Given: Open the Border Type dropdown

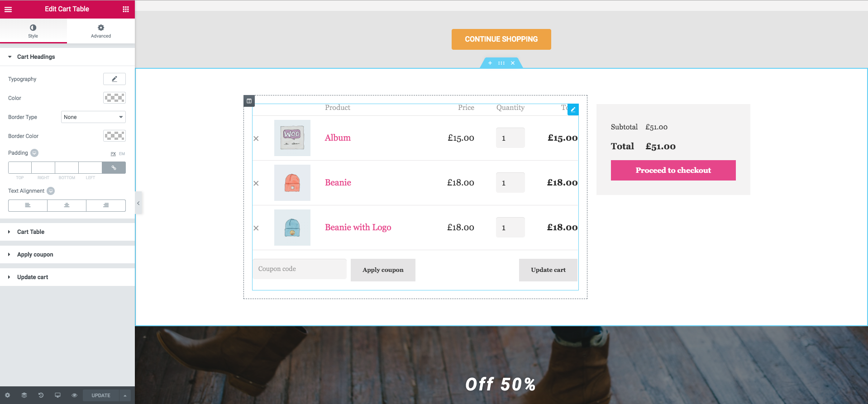Looking at the screenshot, I should [93, 117].
